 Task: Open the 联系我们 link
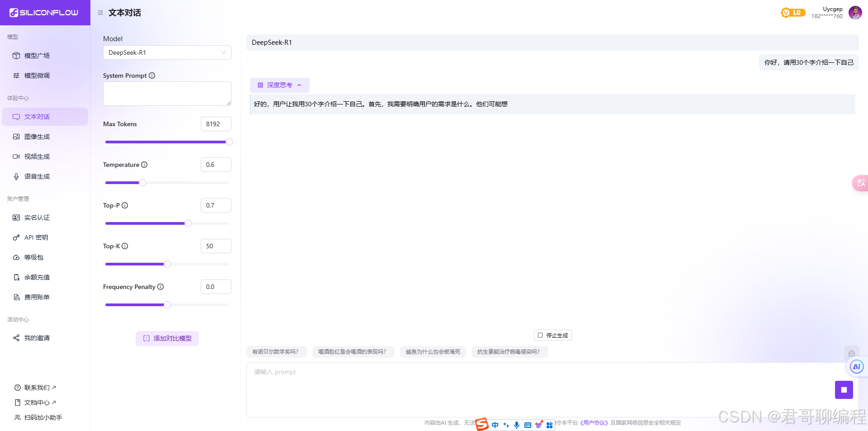(36, 388)
